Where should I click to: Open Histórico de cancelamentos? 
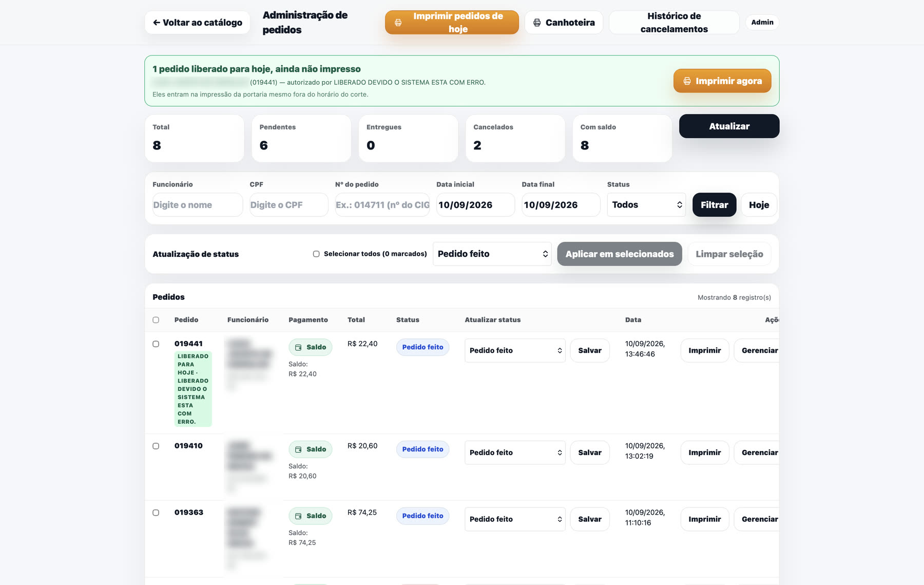[x=674, y=23]
